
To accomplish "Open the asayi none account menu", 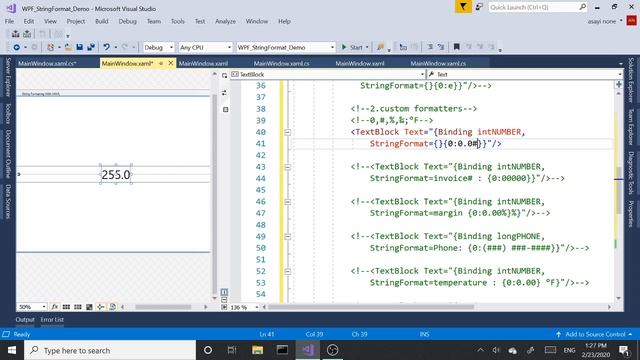I will tap(605, 21).
